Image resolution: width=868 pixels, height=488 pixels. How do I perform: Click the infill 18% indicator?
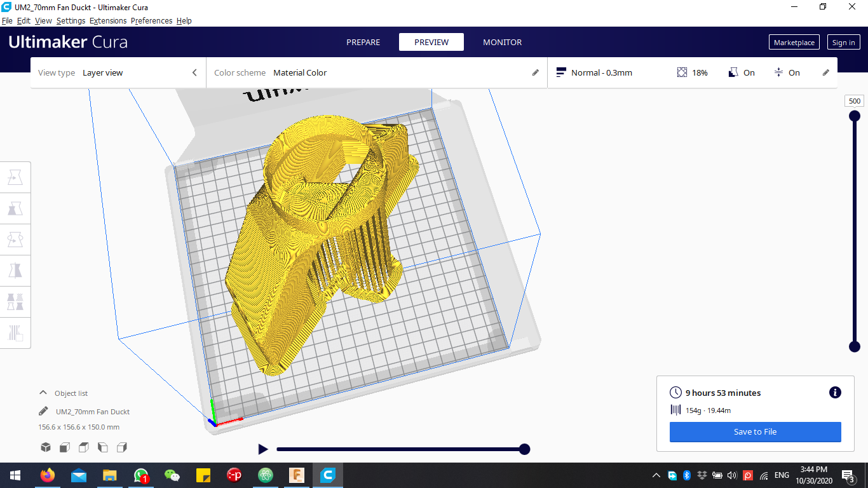click(692, 72)
